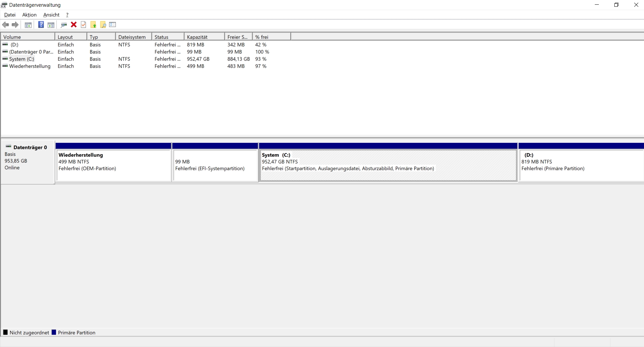Click the yellow folder with green arrow icon
644x347 pixels.
coord(93,25)
